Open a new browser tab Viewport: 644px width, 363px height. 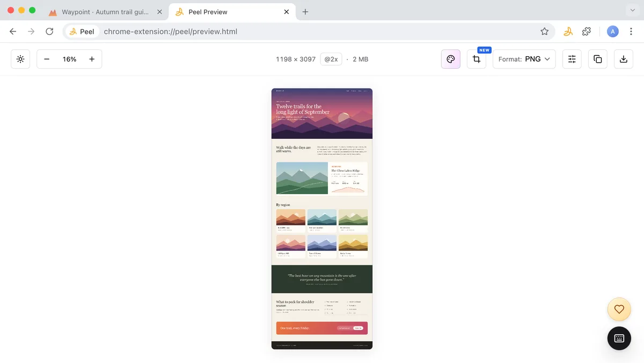click(305, 12)
